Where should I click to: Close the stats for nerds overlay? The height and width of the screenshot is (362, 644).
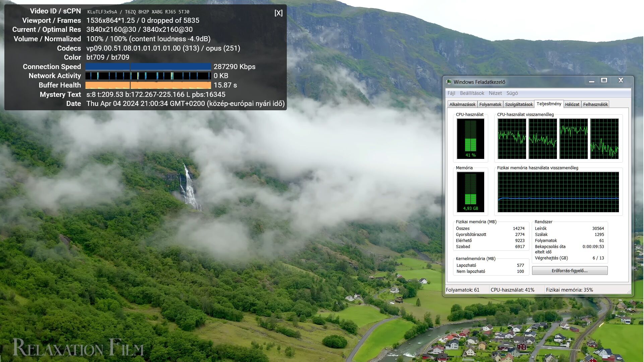278,13
